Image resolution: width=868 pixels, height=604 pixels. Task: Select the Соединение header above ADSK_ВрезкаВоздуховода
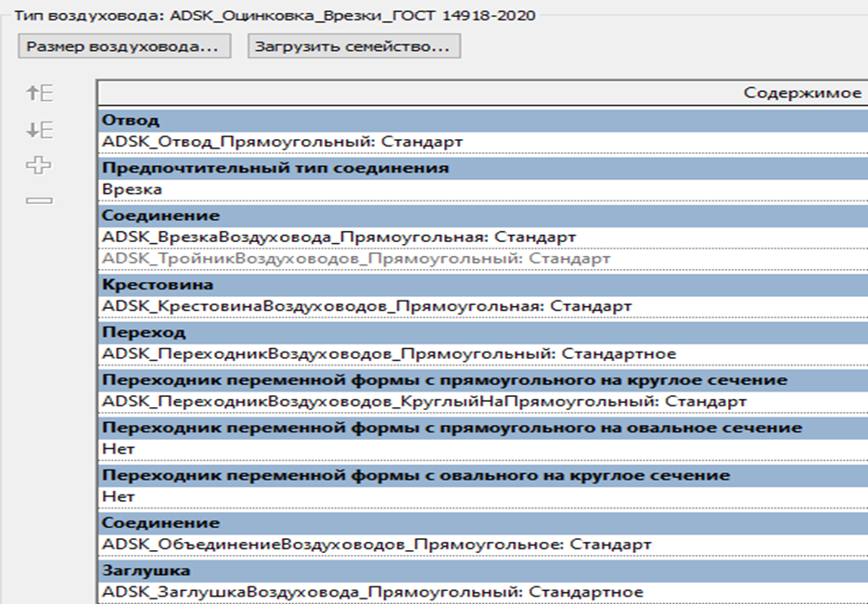[x=483, y=215]
